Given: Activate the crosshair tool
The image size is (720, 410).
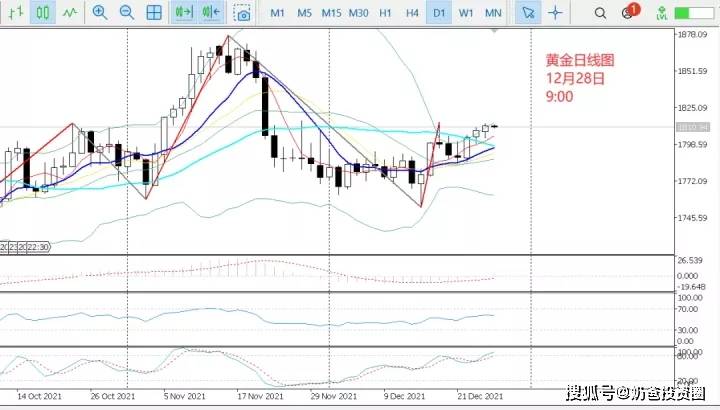Looking at the screenshot, I should [x=555, y=12].
